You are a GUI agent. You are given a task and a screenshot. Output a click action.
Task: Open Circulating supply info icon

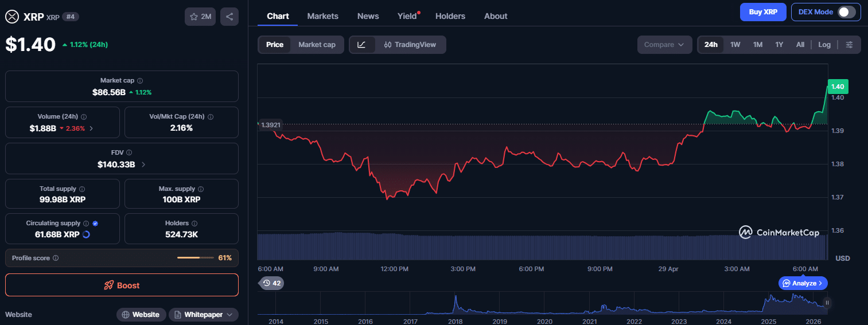[86, 224]
